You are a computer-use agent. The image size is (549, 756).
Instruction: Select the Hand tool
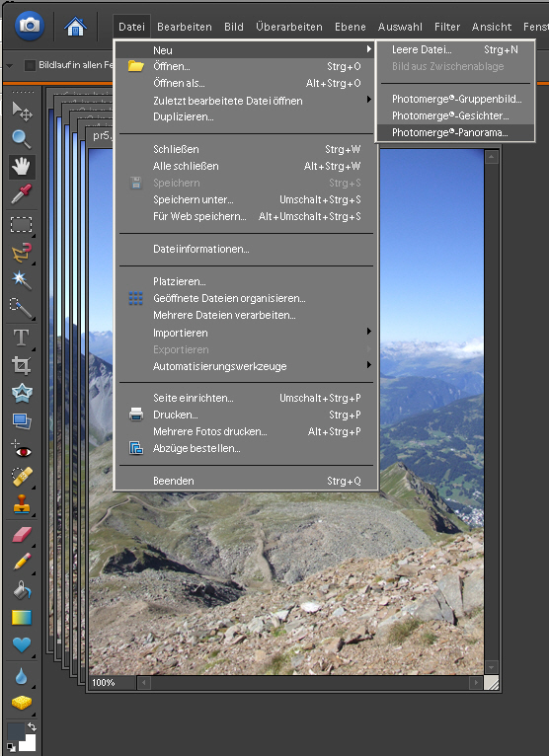[21, 167]
